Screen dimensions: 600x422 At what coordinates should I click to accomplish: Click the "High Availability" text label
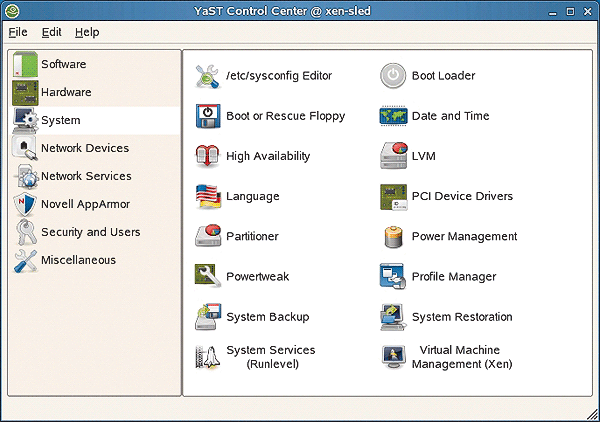(x=268, y=156)
